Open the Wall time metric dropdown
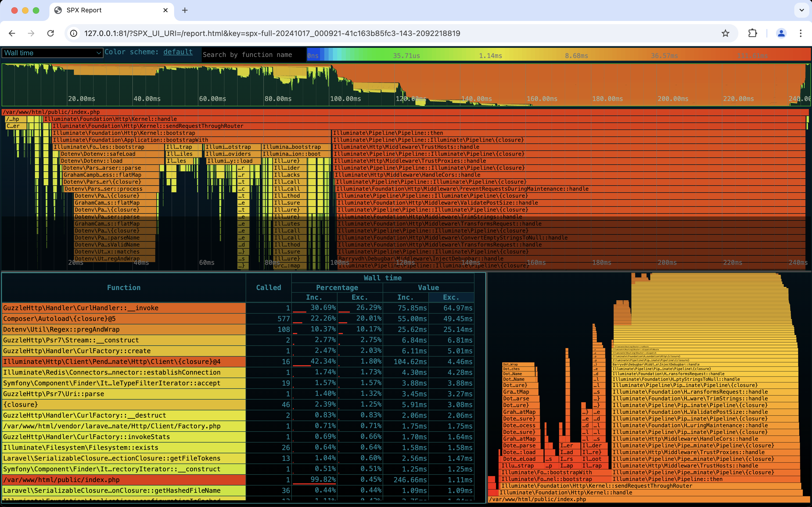This screenshot has height=507, width=812. 52,53
